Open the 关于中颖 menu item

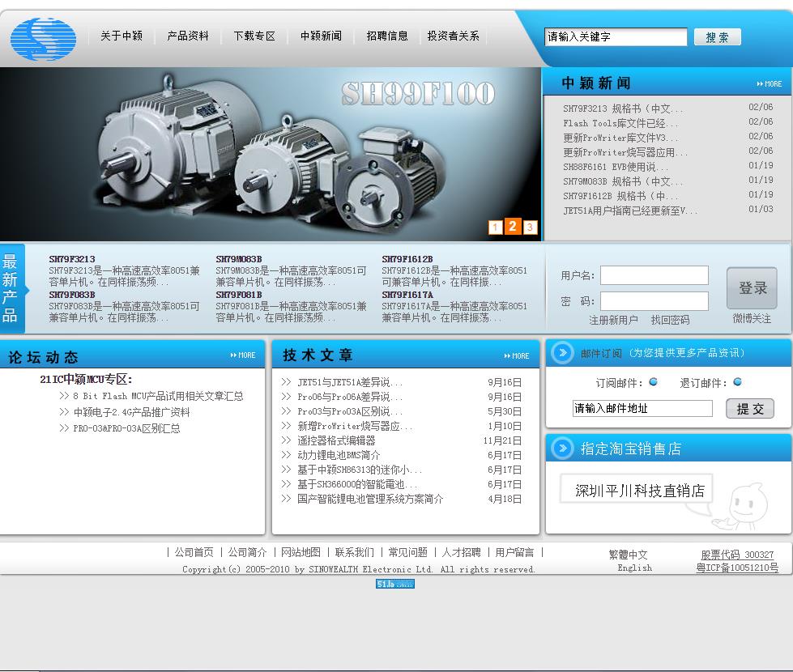click(x=122, y=36)
